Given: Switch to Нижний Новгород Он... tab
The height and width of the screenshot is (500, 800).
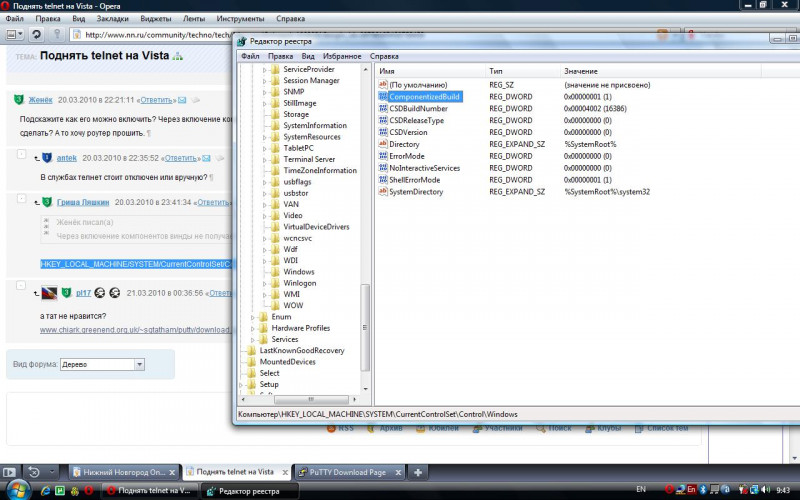Looking at the screenshot, I should coord(124,472).
